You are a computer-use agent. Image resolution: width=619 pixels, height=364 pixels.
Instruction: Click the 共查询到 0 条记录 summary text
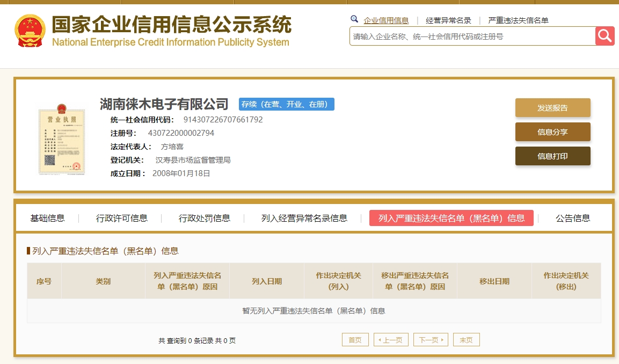[197, 340]
